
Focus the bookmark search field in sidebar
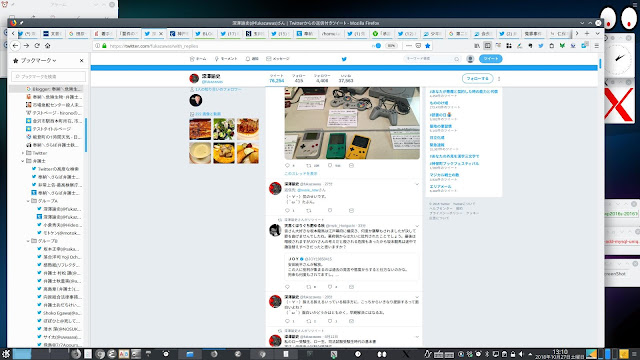49,76
